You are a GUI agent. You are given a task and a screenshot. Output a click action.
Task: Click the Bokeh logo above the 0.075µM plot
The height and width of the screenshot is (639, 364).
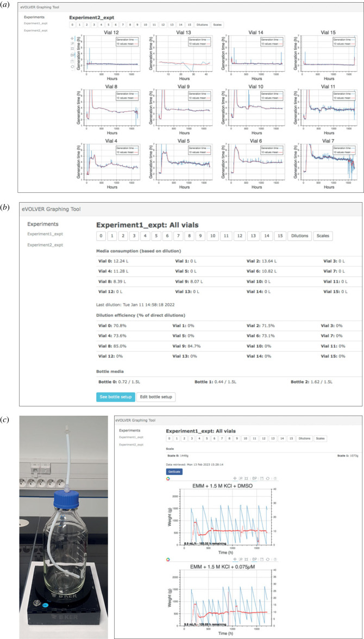click(x=169, y=559)
